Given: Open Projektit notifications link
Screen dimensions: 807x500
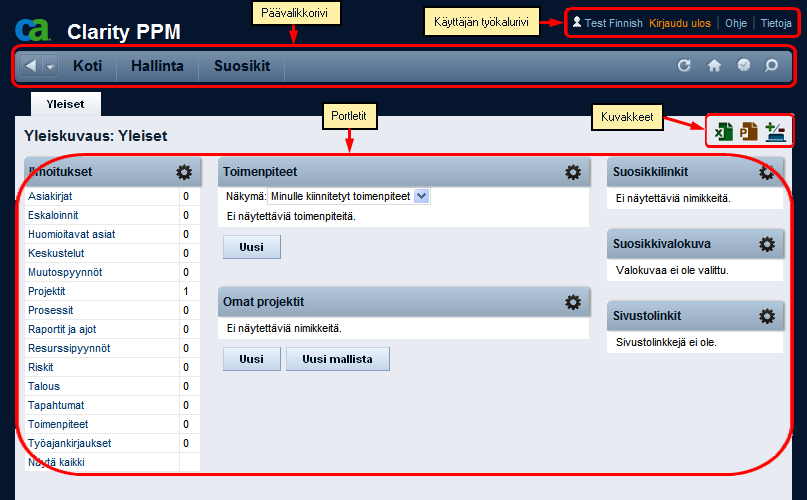Looking at the screenshot, I should pos(46,291).
